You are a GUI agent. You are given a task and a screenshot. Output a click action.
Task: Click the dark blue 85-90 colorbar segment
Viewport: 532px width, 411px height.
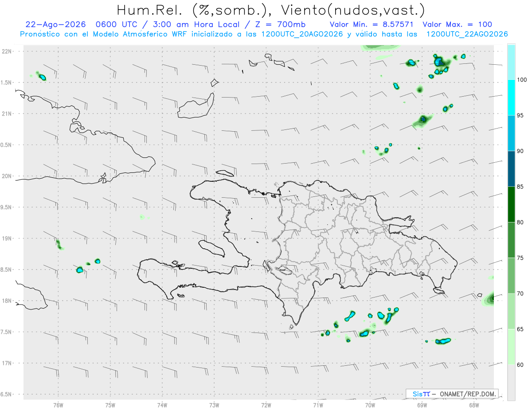(x=511, y=168)
